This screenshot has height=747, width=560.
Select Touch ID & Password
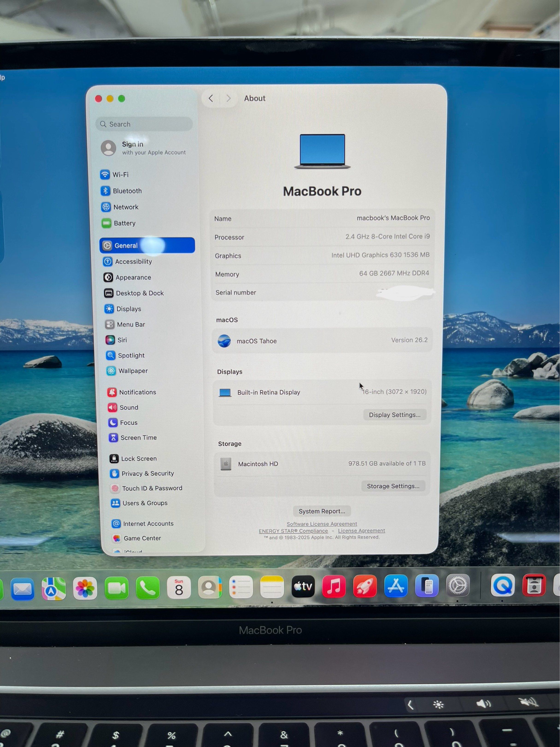pos(147,488)
